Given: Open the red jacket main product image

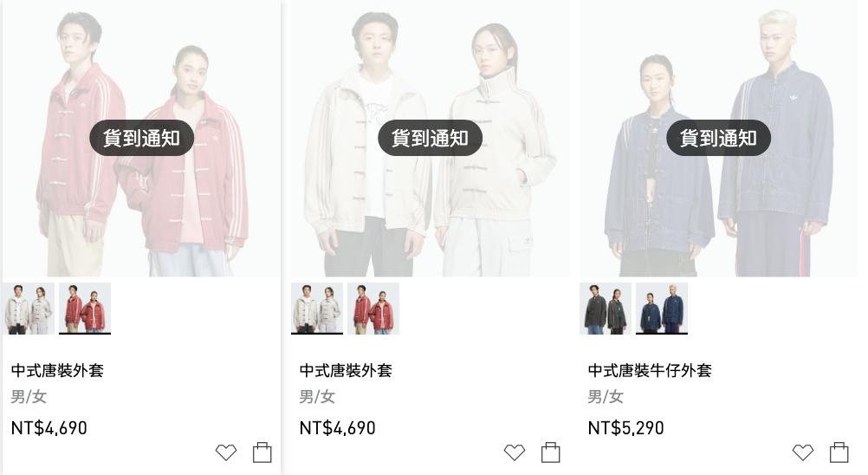Looking at the screenshot, I should (142, 139).
